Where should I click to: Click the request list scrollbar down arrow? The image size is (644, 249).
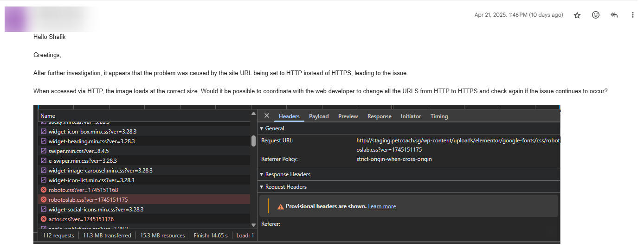(253, 225)
